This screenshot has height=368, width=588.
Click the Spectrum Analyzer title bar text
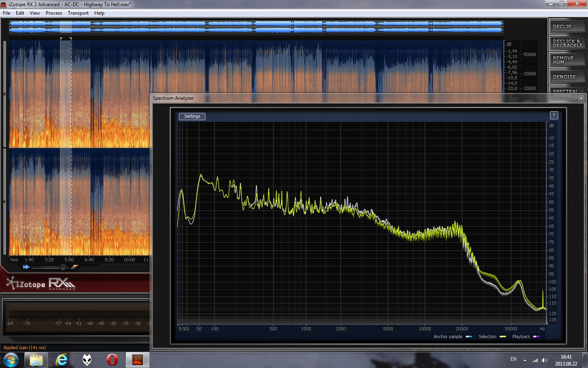click(173, 98)
